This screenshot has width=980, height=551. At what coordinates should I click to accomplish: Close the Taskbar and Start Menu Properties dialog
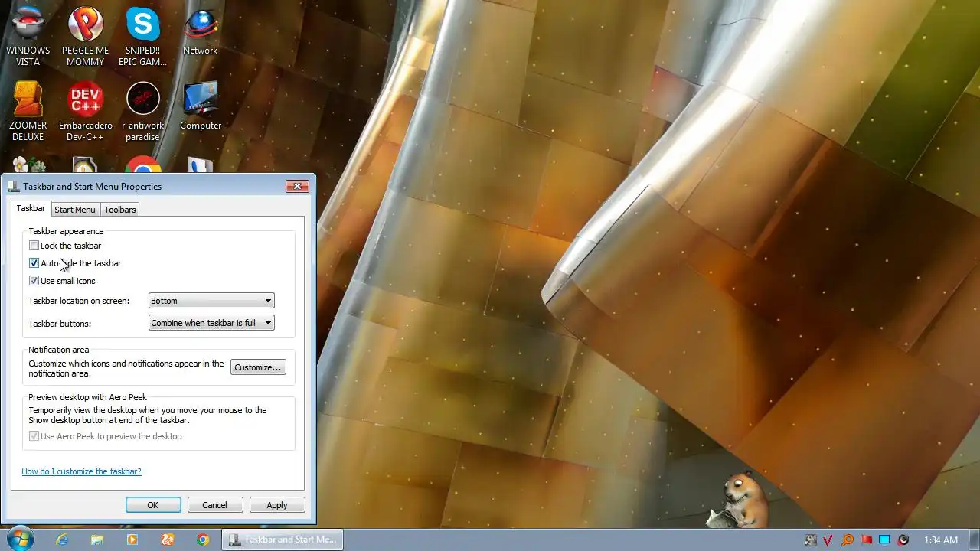[x=297, y=186]
